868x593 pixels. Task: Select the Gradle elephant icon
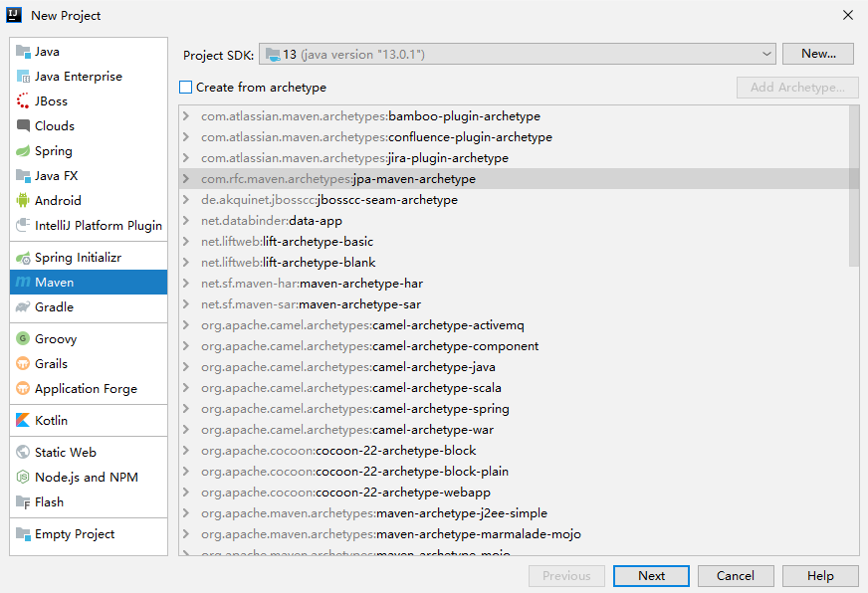pyautogui.click(x=23, y=307)
